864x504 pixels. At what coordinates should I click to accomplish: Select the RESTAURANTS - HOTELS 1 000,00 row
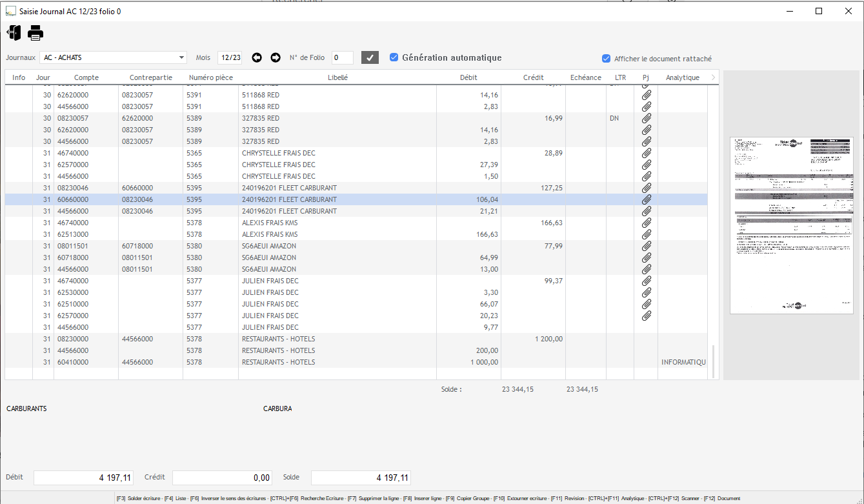(356, 362)
